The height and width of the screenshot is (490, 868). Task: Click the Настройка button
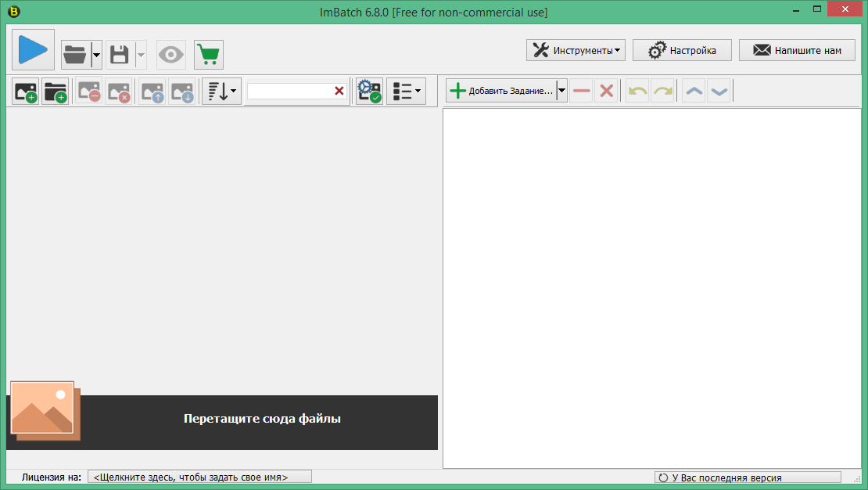pyautogui.click(x=682, y=50)
